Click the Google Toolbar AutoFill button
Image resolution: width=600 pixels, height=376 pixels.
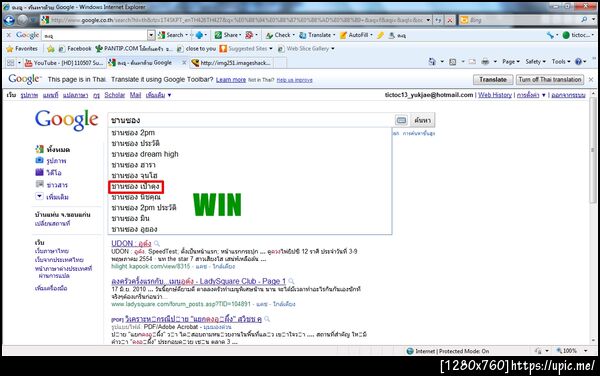point(356,35)
